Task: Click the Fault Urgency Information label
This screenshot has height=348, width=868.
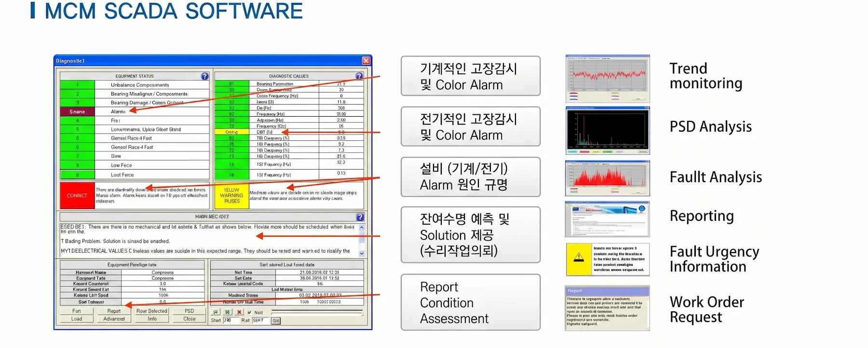Action: click(x=715, y=259)
